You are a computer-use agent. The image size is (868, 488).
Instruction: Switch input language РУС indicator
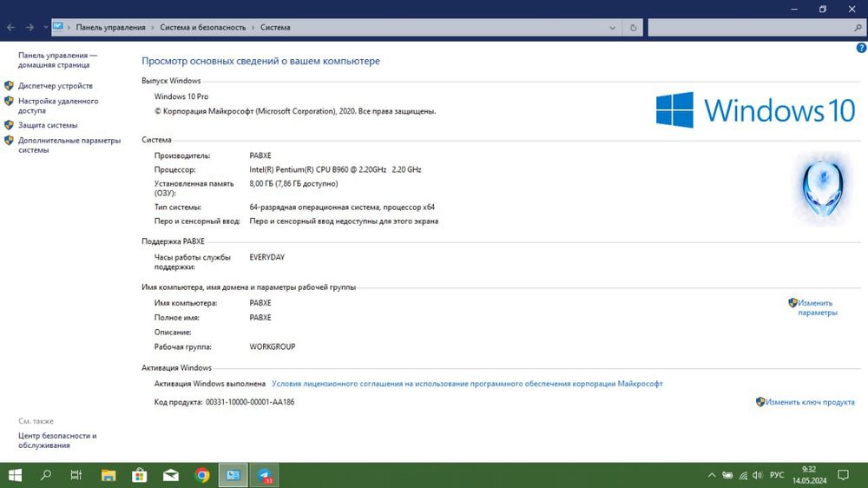(x=777, y=475)
